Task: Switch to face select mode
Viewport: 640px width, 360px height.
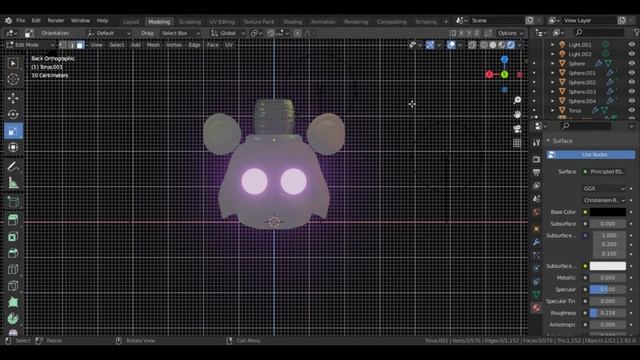Action: pyautogui.click(x=80, y=45)
